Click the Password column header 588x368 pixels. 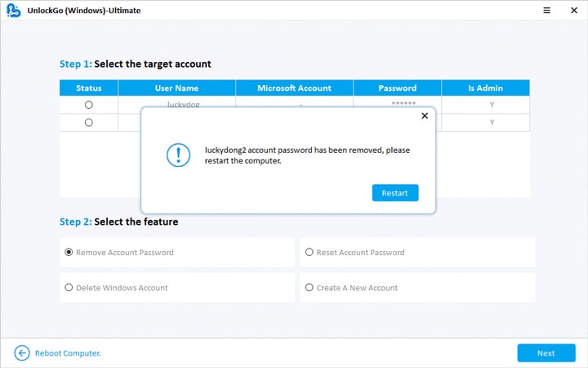coord(397,88)
